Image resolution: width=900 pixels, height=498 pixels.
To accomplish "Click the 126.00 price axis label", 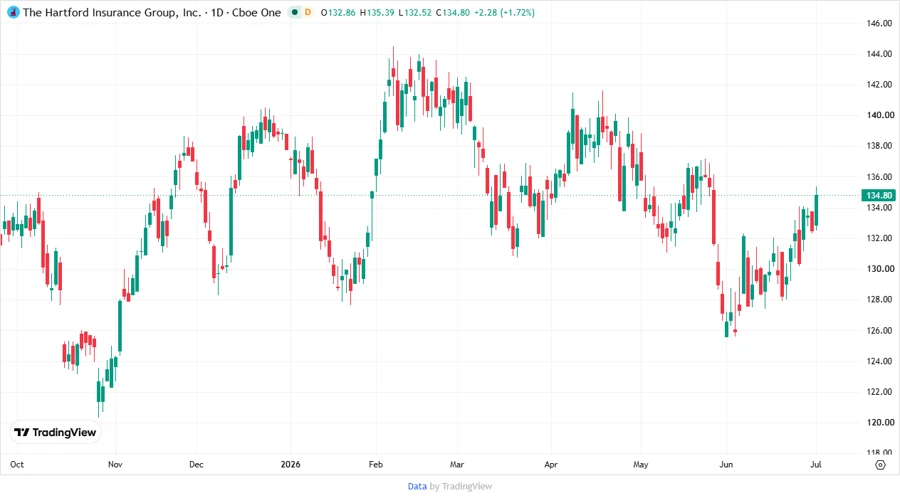I will (x=880, y=330).
